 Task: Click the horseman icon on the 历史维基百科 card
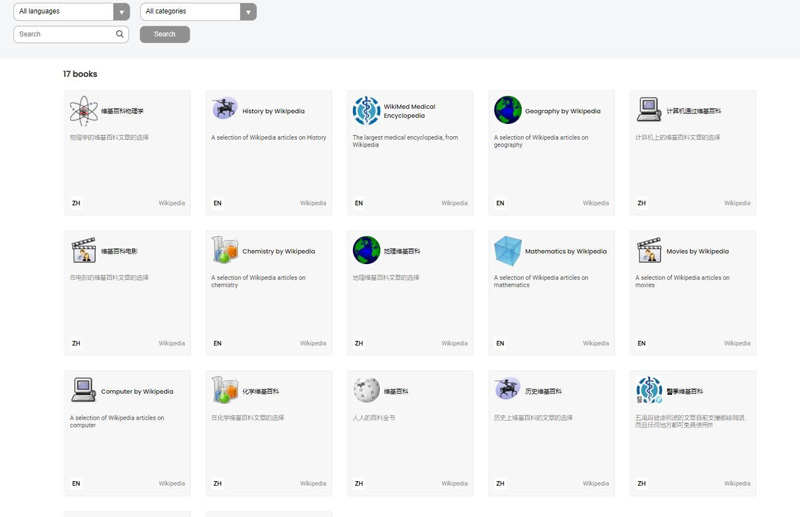pos(508,388)
